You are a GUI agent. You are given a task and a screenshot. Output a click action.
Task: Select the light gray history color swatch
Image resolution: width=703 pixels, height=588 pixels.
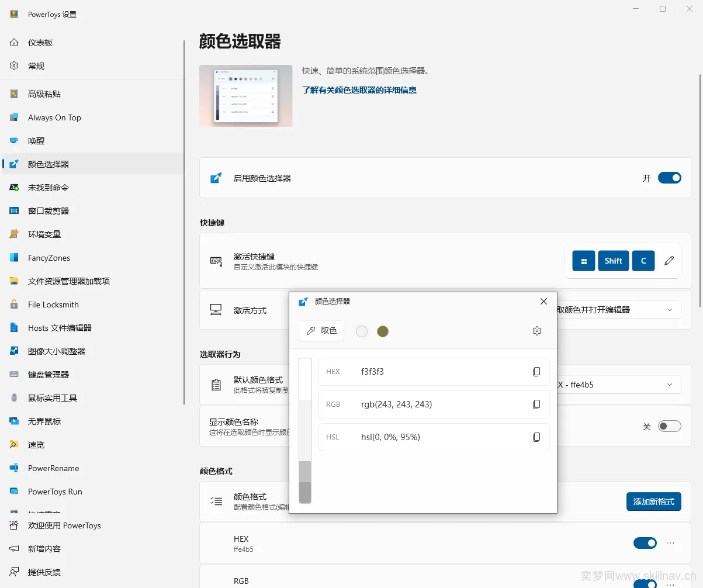[x=362, y=331]
